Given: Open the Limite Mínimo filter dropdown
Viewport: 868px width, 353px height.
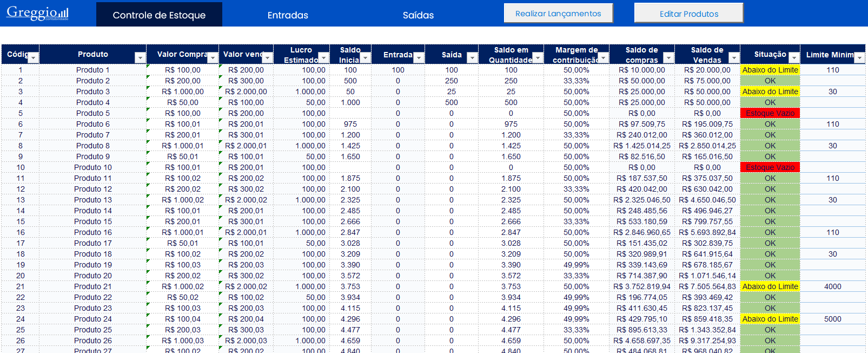Looking at the screenshot, I should pyautogui.click(x=859, y=58).
